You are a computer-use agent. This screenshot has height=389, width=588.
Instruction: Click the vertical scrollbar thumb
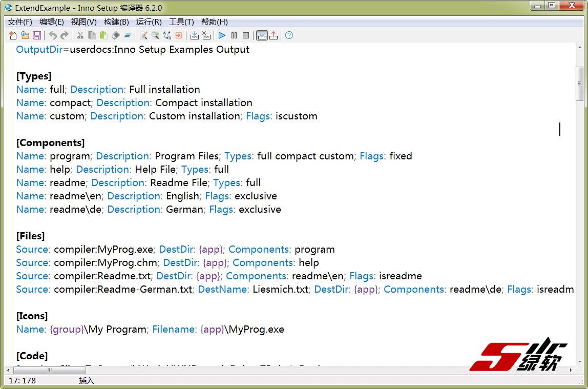click(x=579, y=84)
